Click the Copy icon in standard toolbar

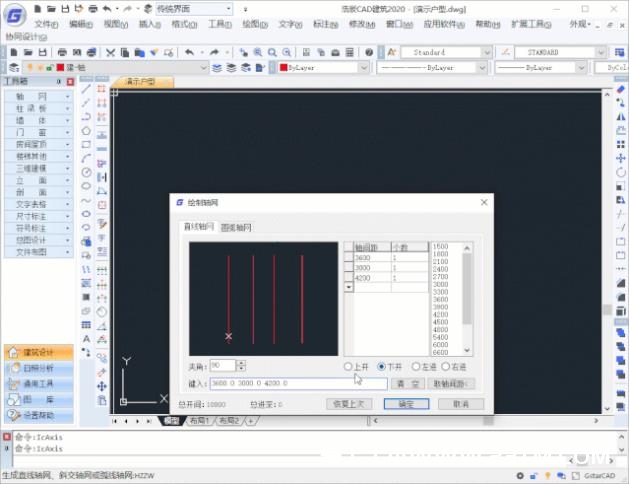(125, 52)
